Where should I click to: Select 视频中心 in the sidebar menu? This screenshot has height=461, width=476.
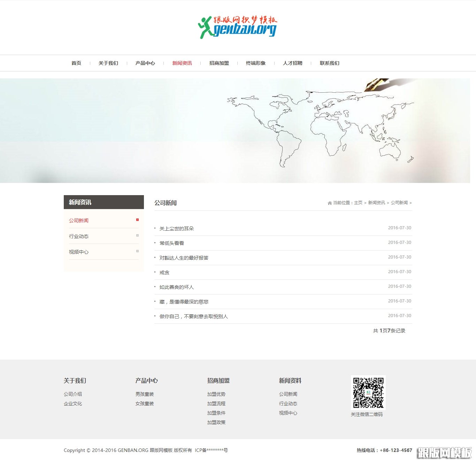tap(79, 252)
